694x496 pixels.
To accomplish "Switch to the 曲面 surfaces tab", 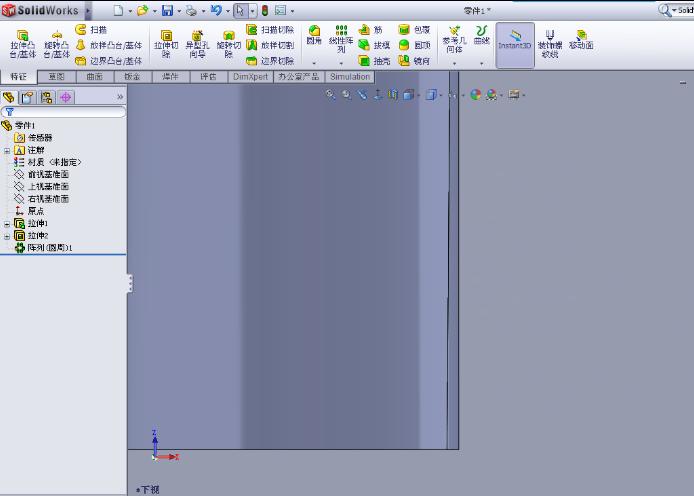I will (95, 77).
